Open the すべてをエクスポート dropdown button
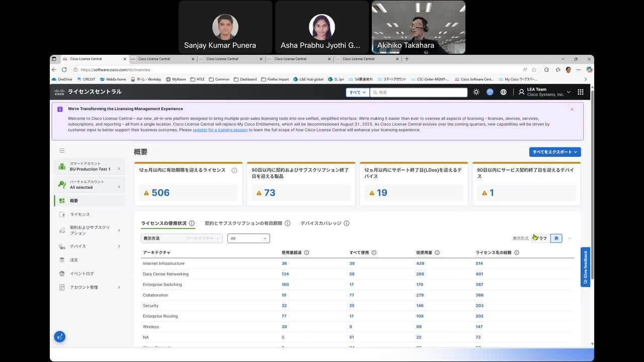The height and width of the screenshot is (362, 644). coord(554,152)
